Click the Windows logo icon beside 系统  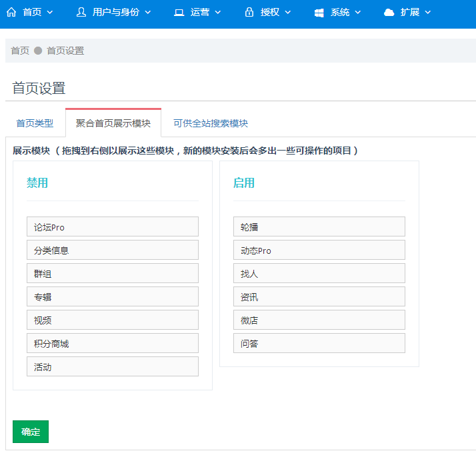(x=319, y=13)
